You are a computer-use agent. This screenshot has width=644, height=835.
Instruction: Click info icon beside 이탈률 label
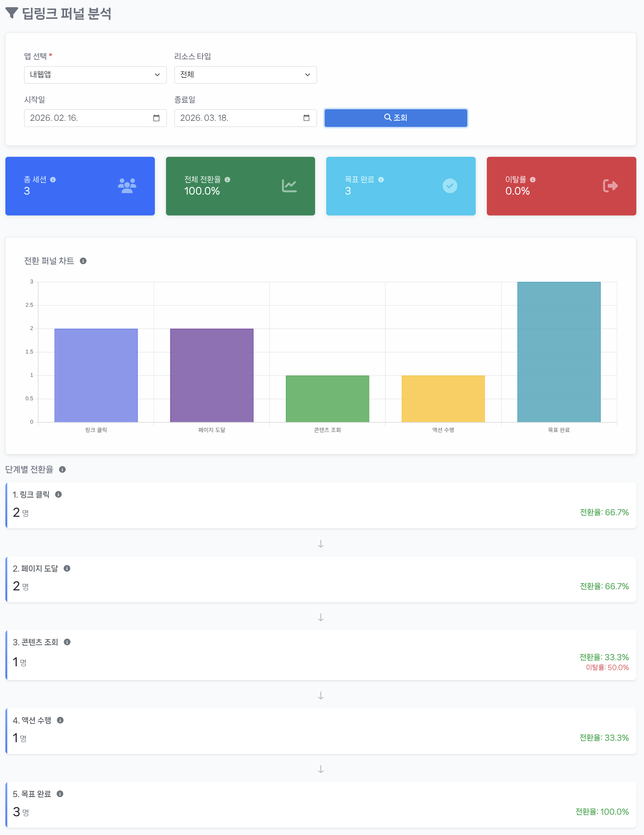pyautogui.click(x=532, y=180)
